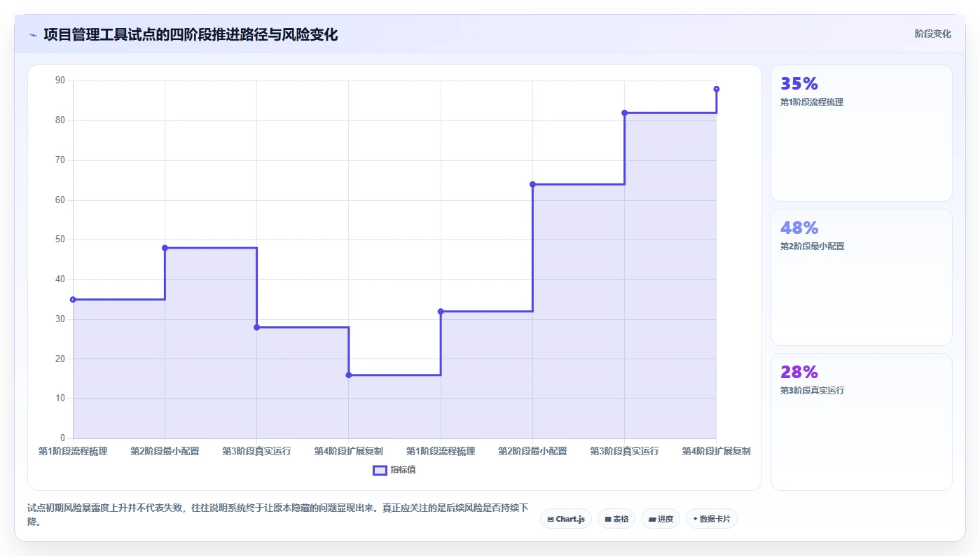Click the 0 label on the y-axis
This screenshot has height=556, width=980.
62,438
